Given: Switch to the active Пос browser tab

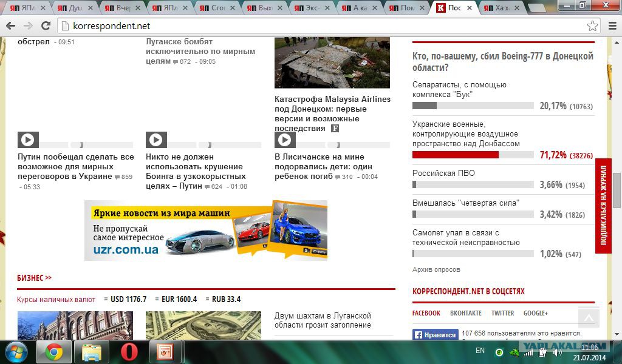Looking at the screenshot, I should coord(453,7).
